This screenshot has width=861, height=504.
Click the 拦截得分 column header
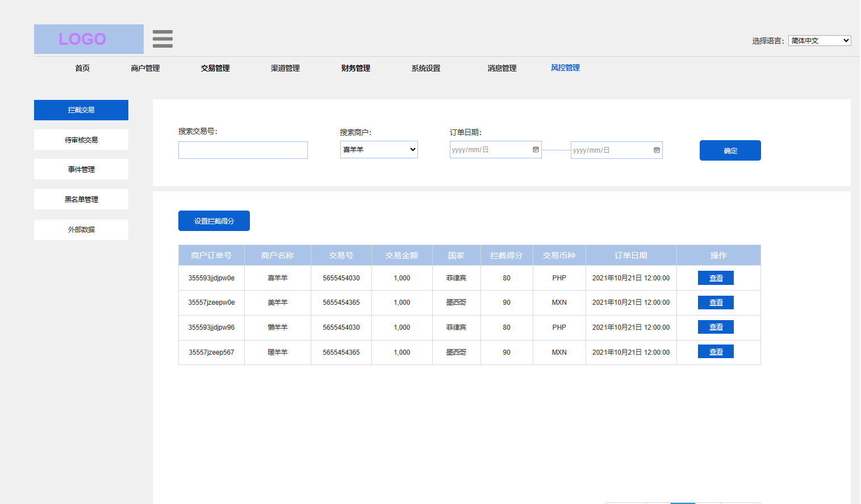click(x=507, y=255)
